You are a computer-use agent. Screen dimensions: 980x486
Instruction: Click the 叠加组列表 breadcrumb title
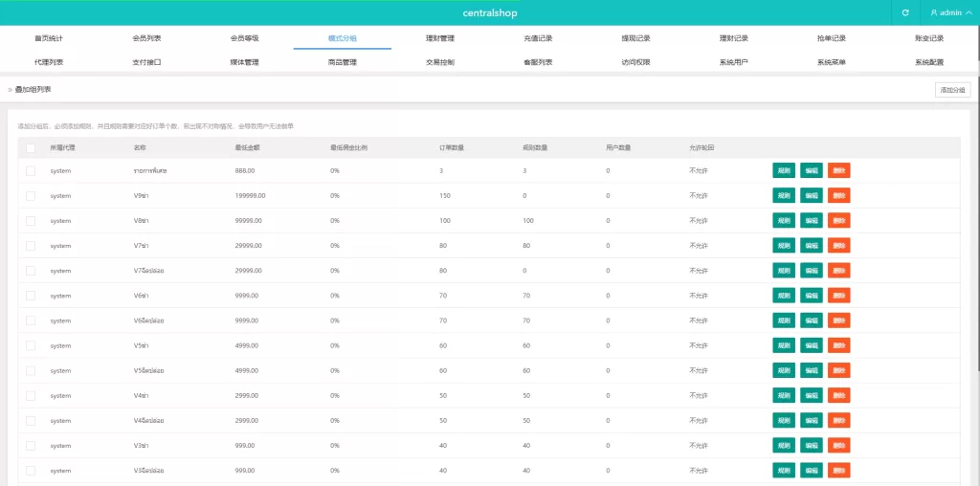click(x=33, y=90)
